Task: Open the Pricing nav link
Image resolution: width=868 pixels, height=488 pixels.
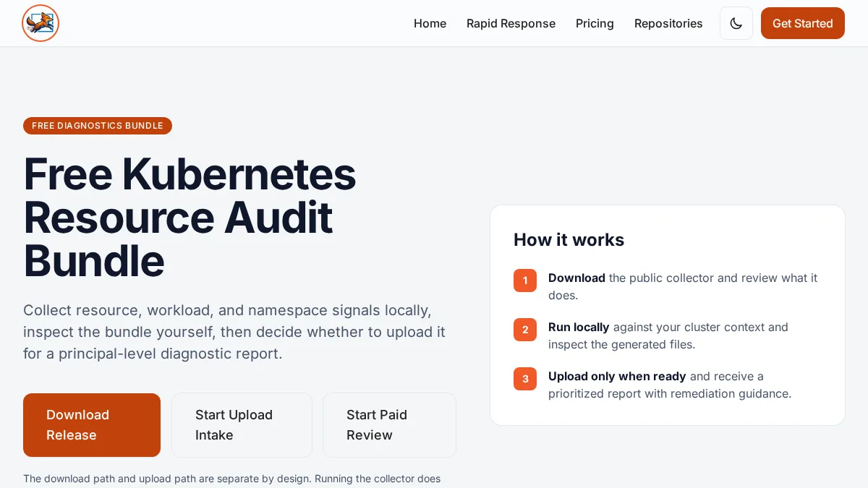Action: pyautogui.click(x=595, y=23)
